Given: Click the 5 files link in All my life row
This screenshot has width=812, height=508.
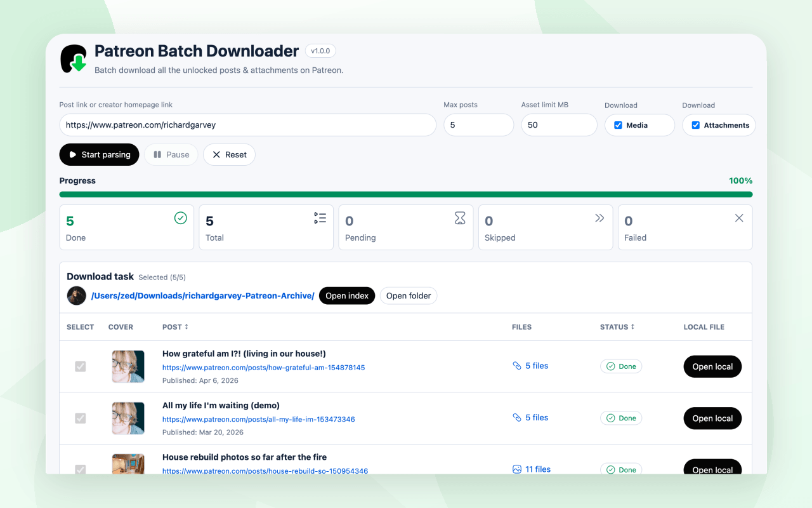Looking at the screenshot, I should pyautogui.click(x=537, y=418).
